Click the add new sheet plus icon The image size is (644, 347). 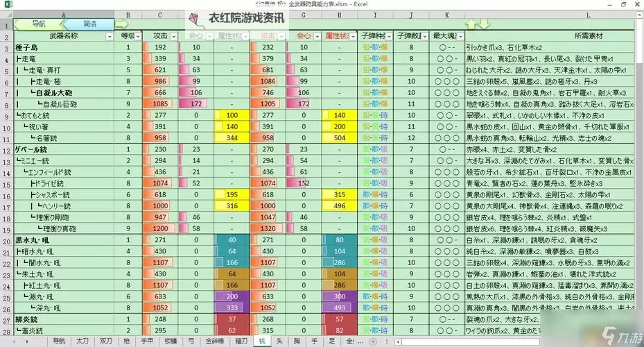pos(373,341)
